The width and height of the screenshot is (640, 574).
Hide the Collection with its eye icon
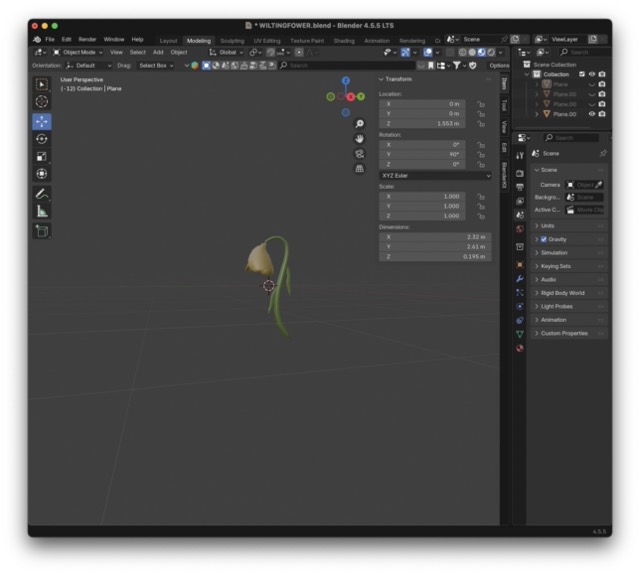[x=592, y=74]
